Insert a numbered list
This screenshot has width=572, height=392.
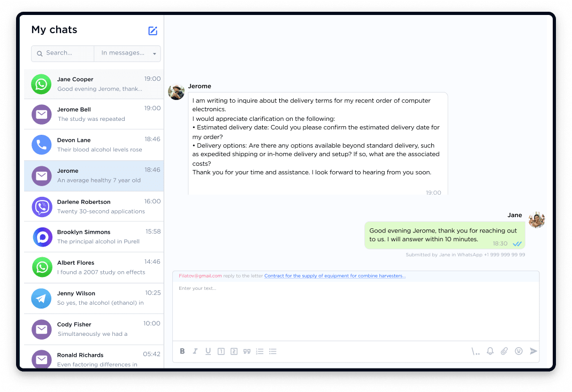[x=260, y=351]
